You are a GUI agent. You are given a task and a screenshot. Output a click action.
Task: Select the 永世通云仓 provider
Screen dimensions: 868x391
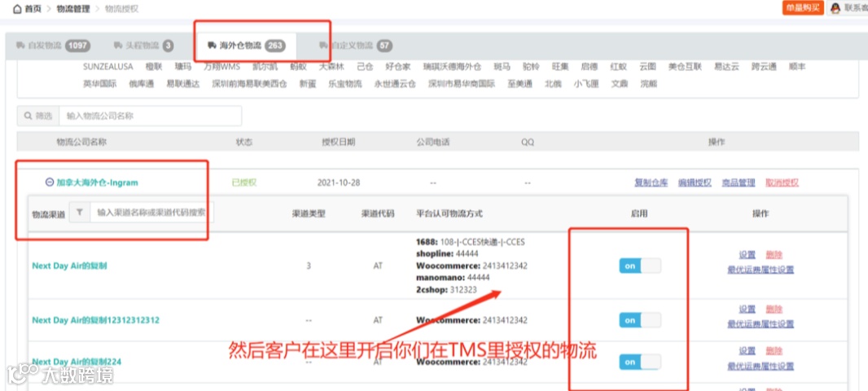tap(395, 84)
